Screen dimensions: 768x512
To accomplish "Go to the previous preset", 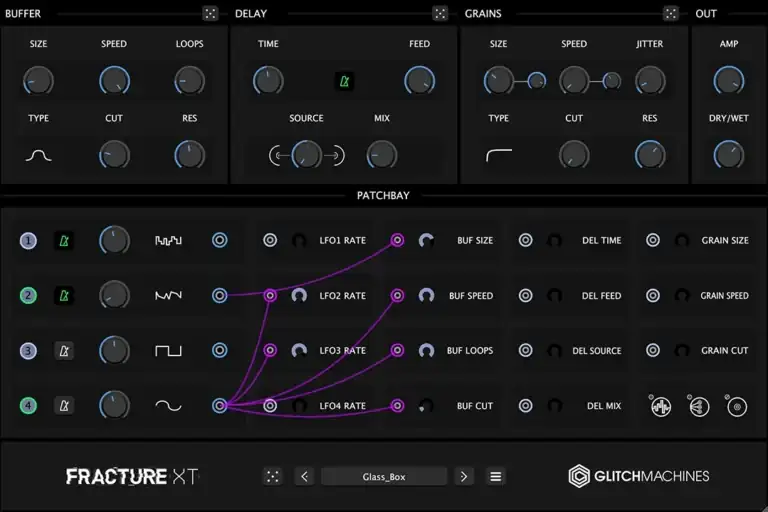I will click(304, 476).
